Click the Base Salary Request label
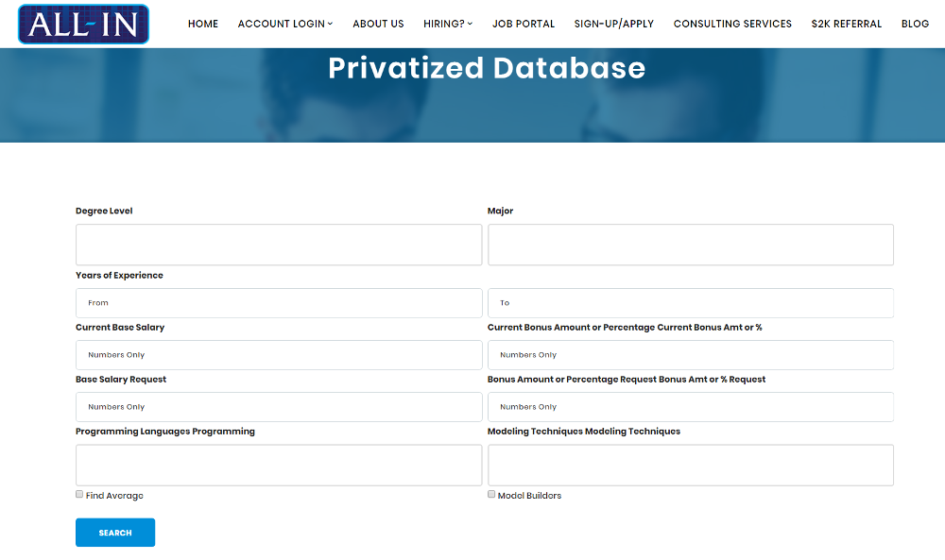 (121, 380)
